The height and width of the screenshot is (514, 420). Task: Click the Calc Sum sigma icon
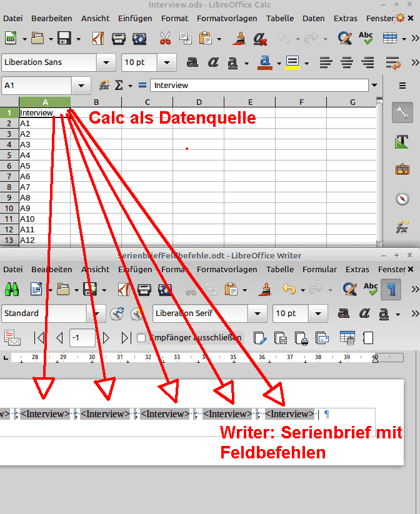click(119, 85)
